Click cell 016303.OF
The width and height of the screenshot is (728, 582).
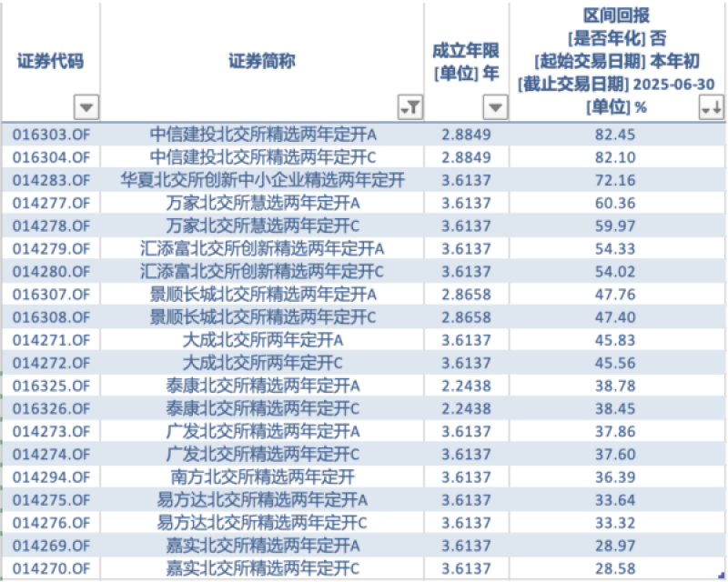point(51,135)
